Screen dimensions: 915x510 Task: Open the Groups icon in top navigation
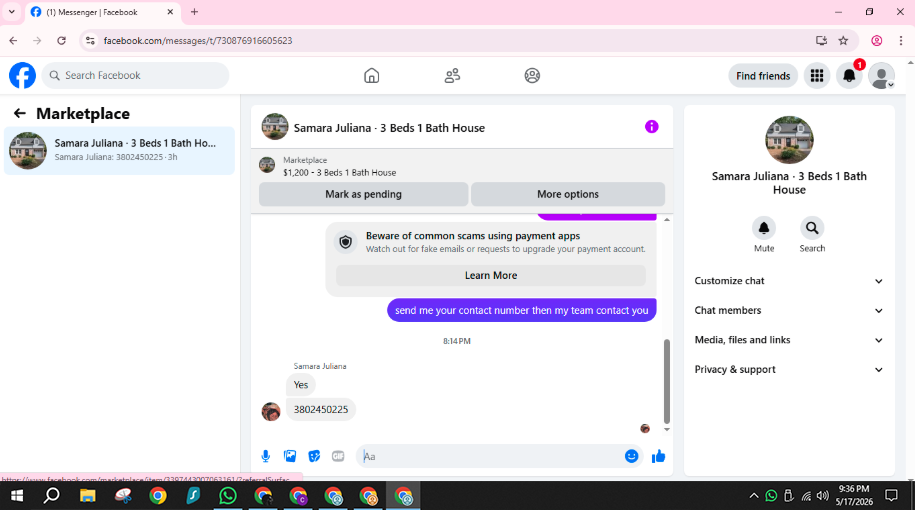[x=532, y=75]
